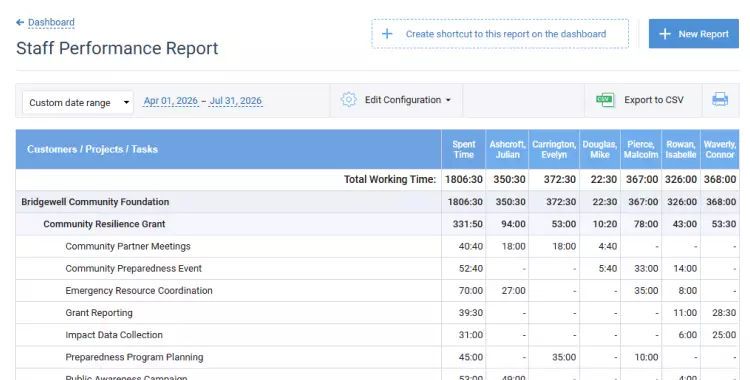Click the Staff Performance Report title
This screenshot has width=750, height=380.
tap(117, 48)
